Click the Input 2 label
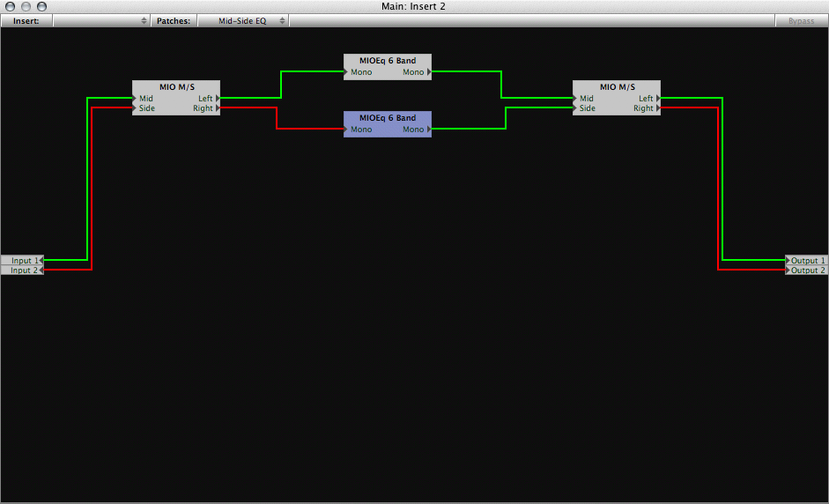This screenshot has height=504, width=829. [24, 271]
